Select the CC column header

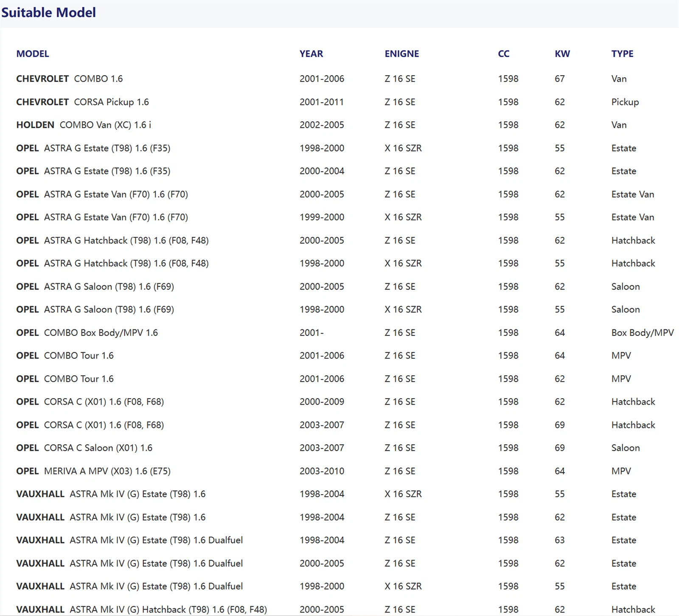click(504, 54)
